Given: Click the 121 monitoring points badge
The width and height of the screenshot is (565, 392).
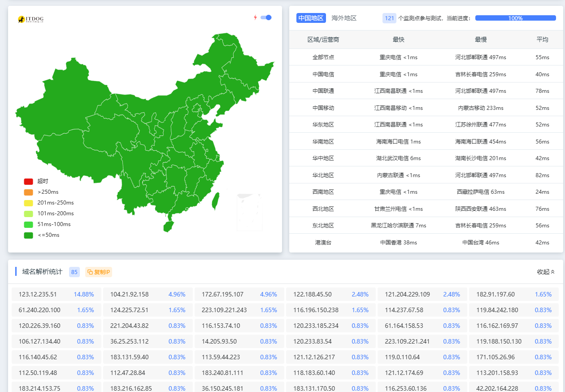Looking at the screenshot, I should (389, 18).
